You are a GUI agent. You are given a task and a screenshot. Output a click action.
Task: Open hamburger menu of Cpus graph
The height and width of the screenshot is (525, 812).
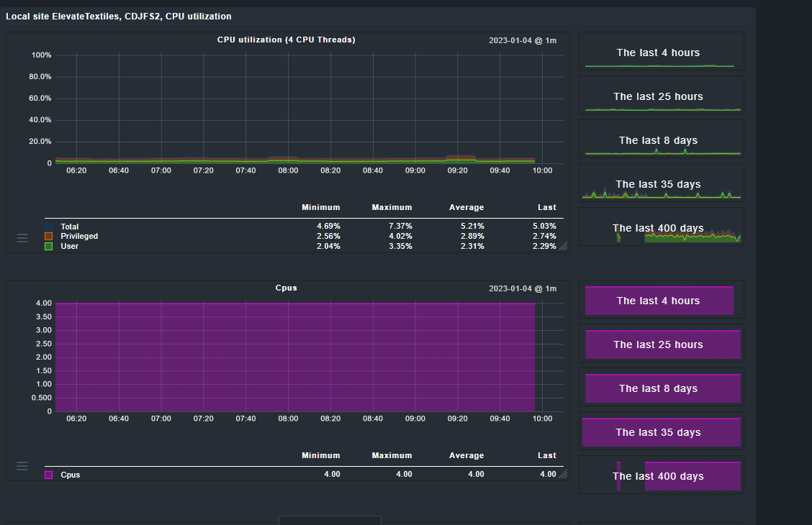pyautogui.click(x=22, y=466)
